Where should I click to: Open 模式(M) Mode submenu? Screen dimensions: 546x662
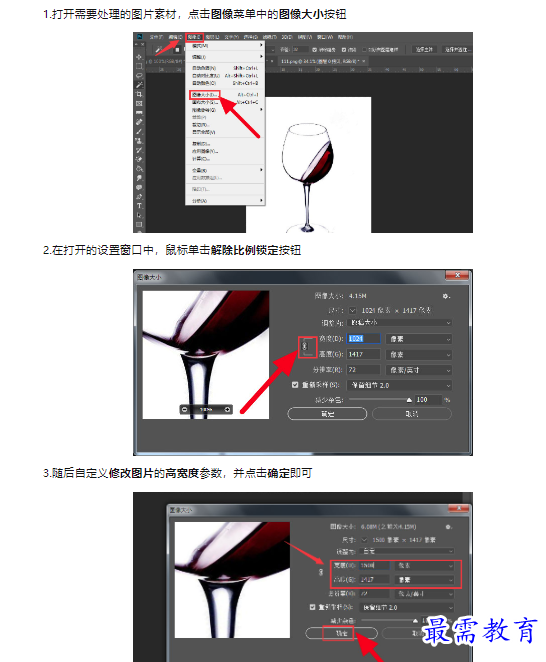tap(225, 46)
